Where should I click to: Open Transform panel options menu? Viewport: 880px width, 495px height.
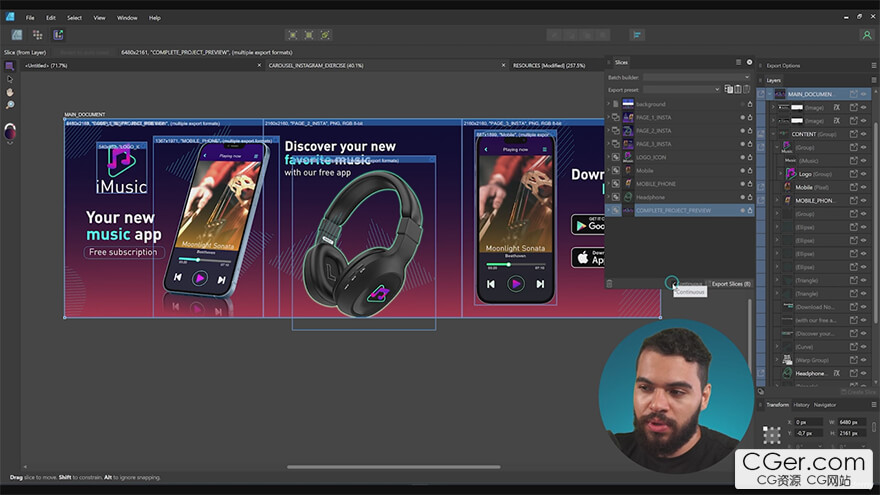[874, 405]
